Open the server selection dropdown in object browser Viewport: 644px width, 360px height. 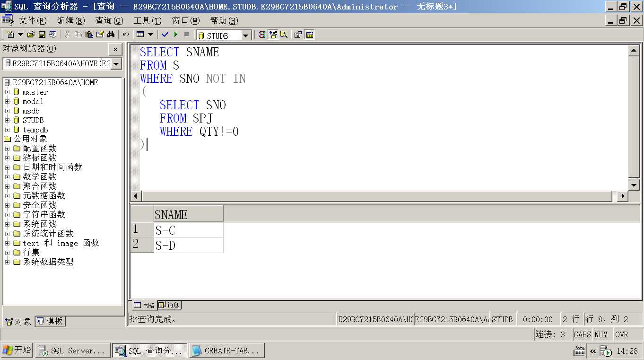[x=116, y=64]
